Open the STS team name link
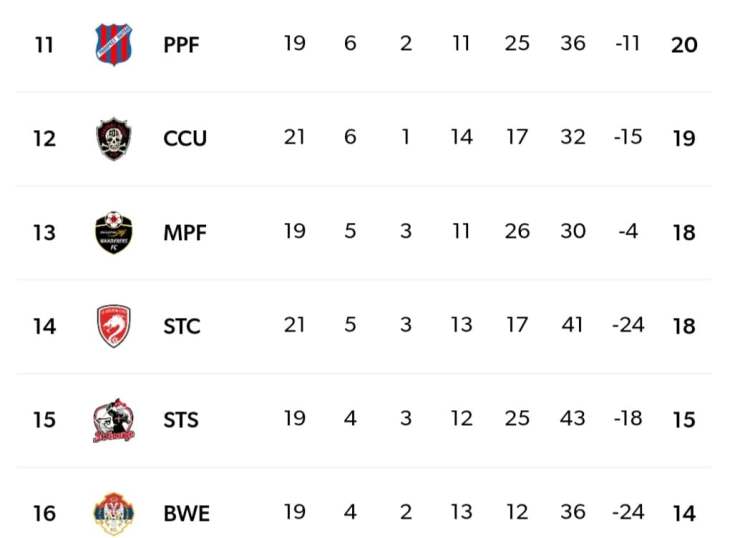The height and width of the screenshot is (538, 750). point(181,420)
